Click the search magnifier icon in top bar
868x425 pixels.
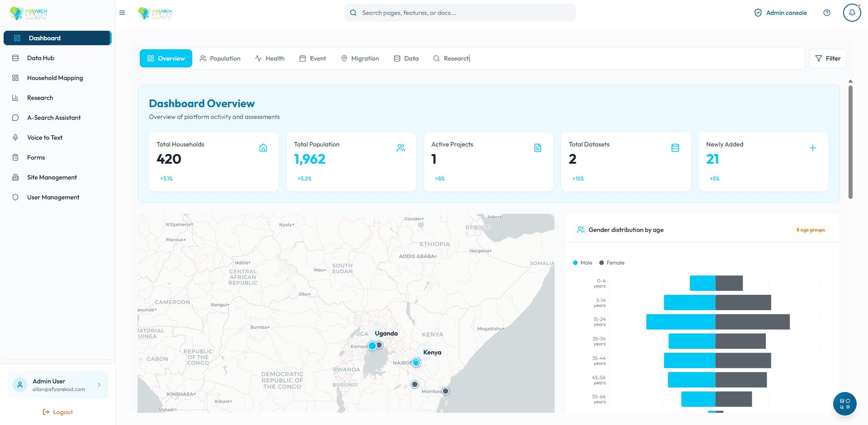353,13
